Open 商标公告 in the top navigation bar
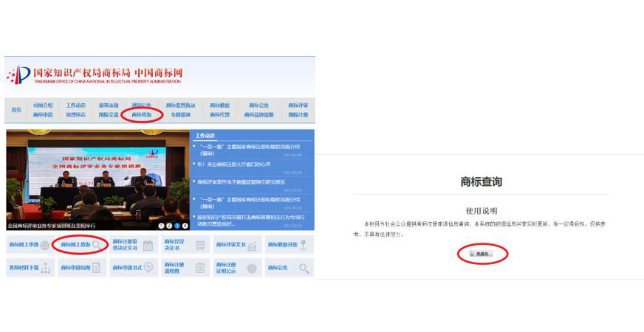 [x=258, y=106]
